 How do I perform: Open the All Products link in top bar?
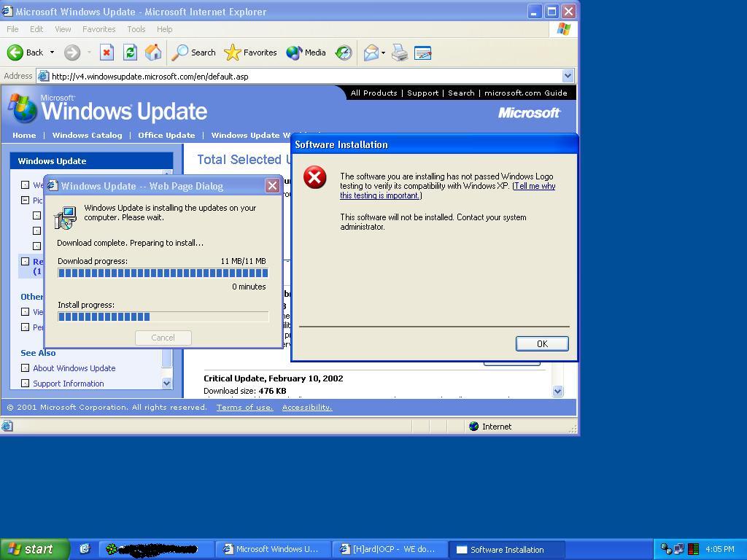click(374, 93)
